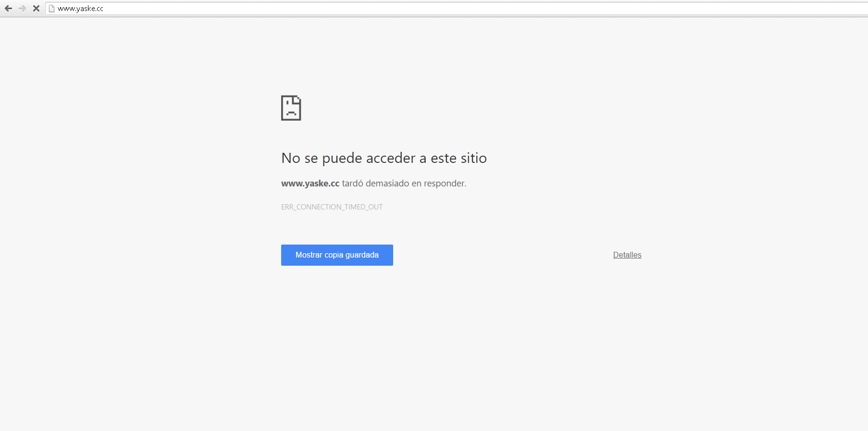The image size is (868, 431).
Task: Click the heading No se puede acceder a este sitio
Action: pos(384,158)
